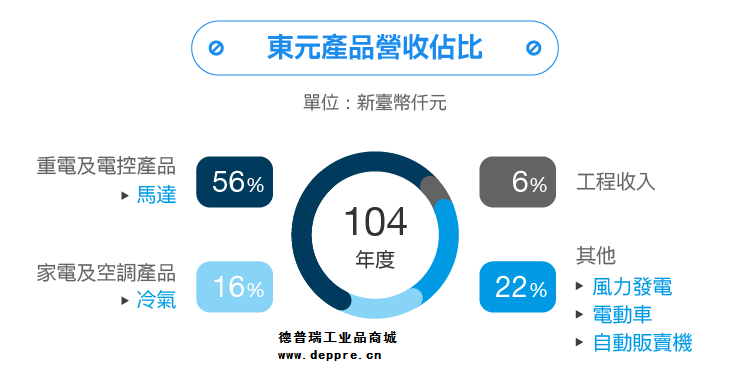Click the bright blue 22% badge
The image size is (750, 378).
coord(518,287)
